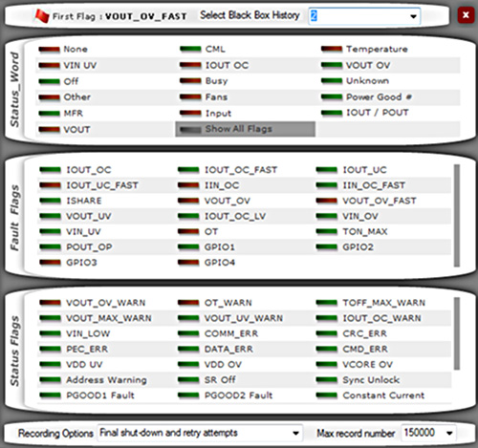Click the Fault Flags panel scrollbar
This screenshot has height=448, width=478.
[x=457, y=216]
